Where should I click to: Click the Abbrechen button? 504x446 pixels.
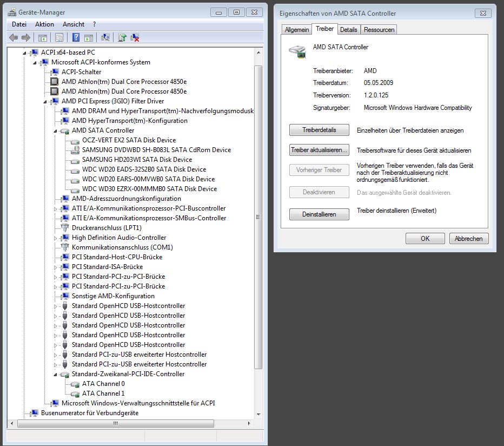click(x=469, y=239)
